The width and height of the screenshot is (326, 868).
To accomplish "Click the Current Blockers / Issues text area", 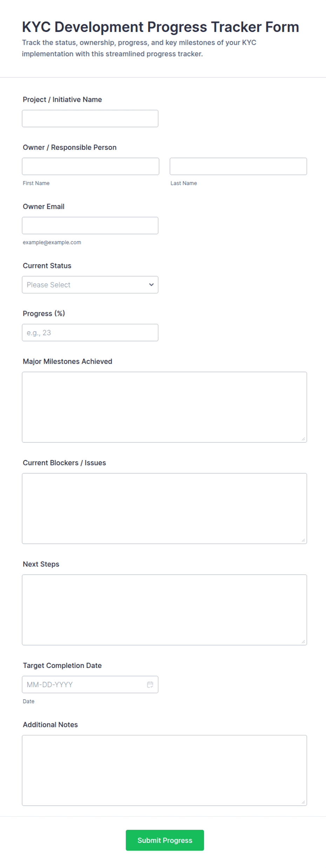I will [x=164, y=508].
